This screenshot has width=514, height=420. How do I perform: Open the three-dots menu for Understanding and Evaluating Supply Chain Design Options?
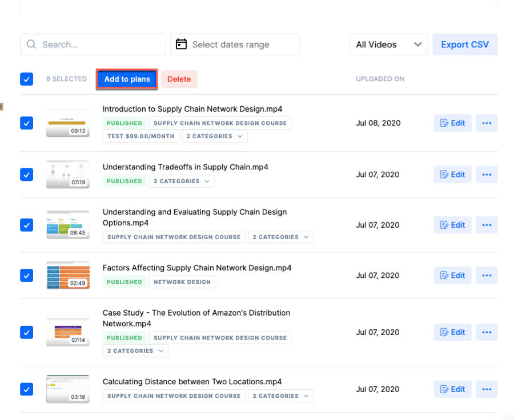487,225
